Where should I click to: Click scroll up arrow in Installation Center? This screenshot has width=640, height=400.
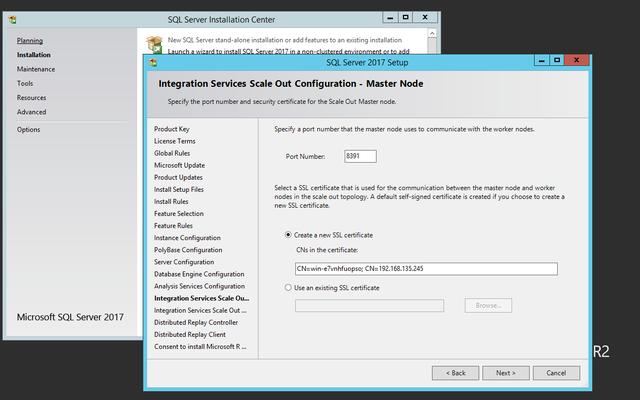[432, 33]
